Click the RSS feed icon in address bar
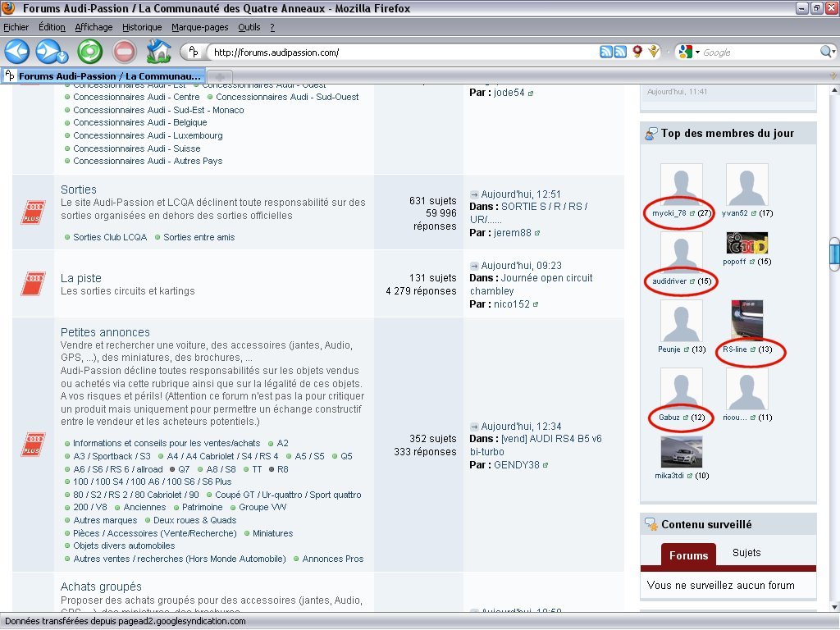The width and height of the screenshot is (840, 630). [607, 52]
